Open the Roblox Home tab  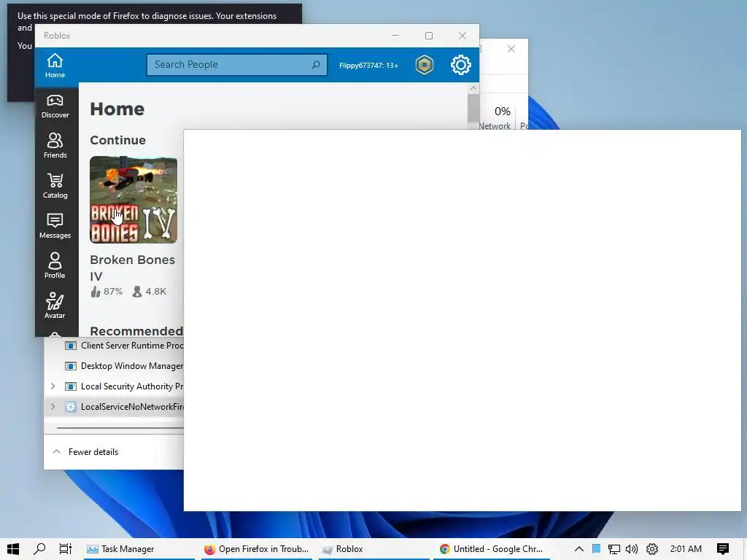pyautogui.click(x=55, y=66)
